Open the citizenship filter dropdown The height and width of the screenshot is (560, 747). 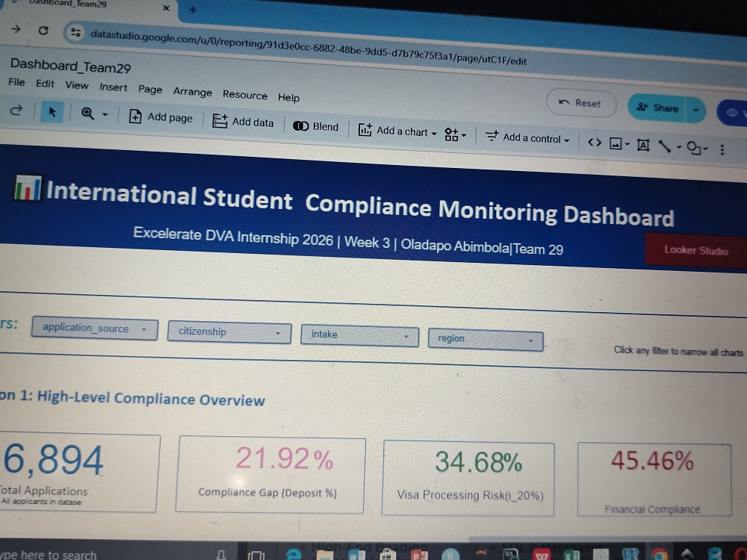(229, 332)
